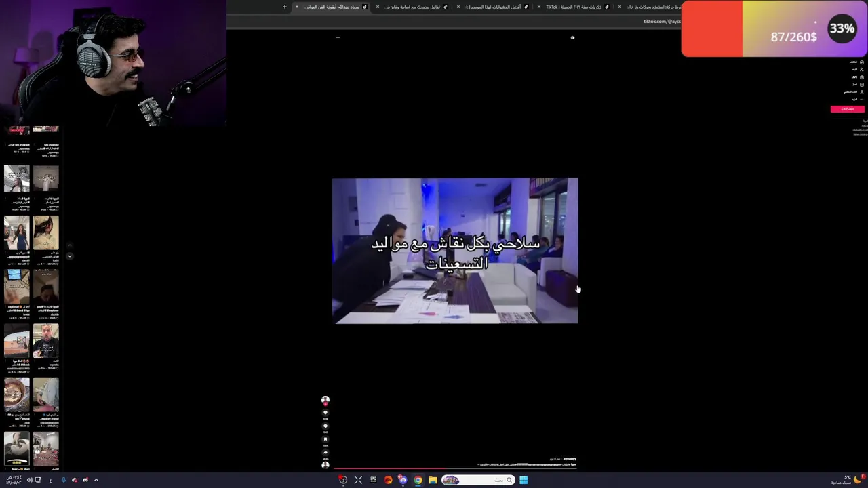Close the tab تفاعل مضحك مع اسامة

coord(378,7)
